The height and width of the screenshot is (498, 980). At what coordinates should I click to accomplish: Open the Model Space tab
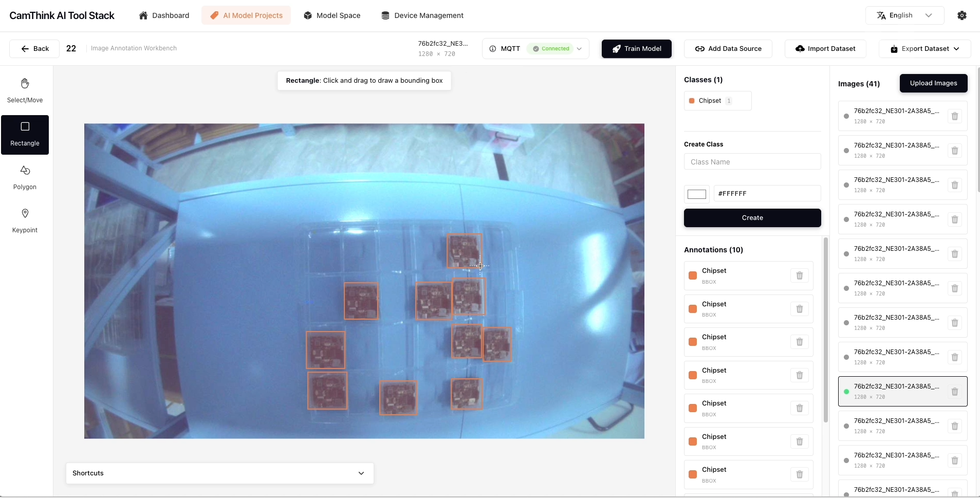click(x=331, y=15)
